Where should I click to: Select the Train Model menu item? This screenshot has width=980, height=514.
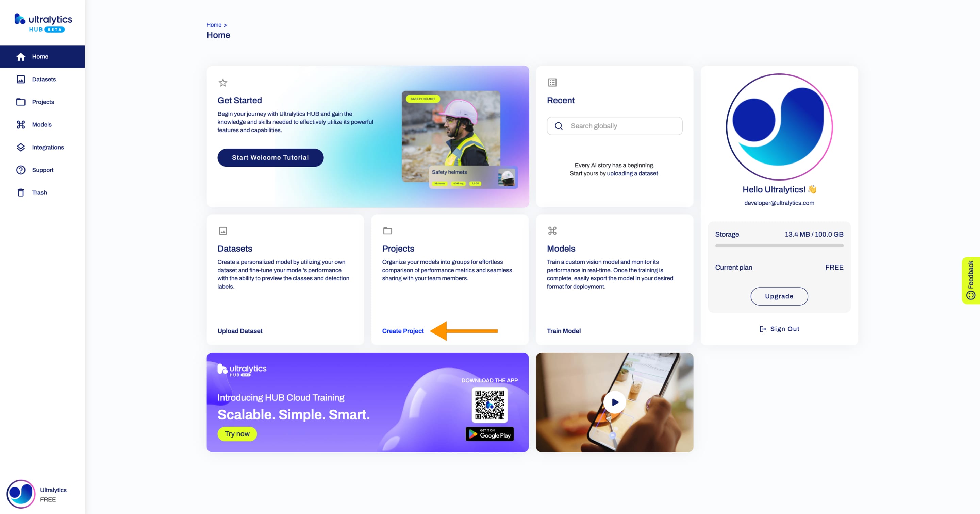click(x=563, y=331)
